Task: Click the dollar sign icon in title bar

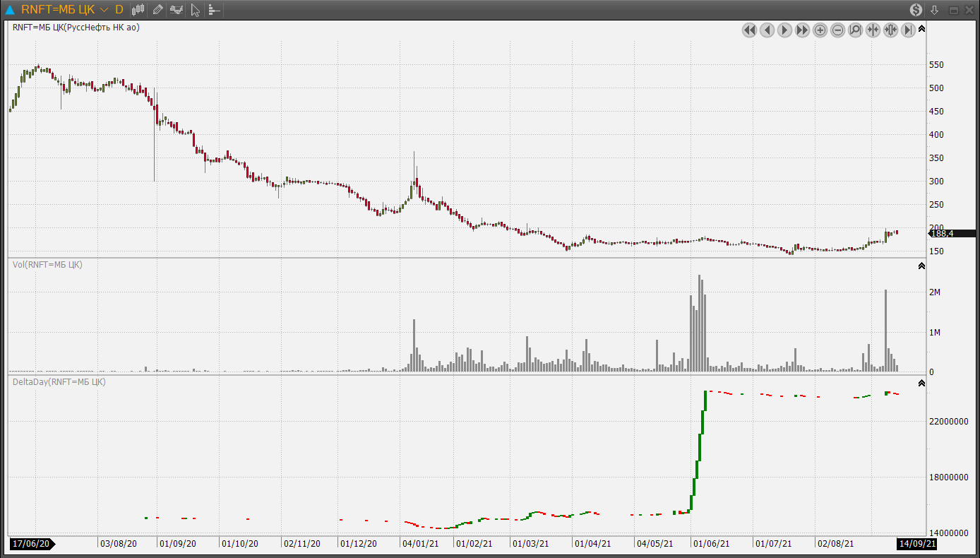Action: click(x=916, y=10)
